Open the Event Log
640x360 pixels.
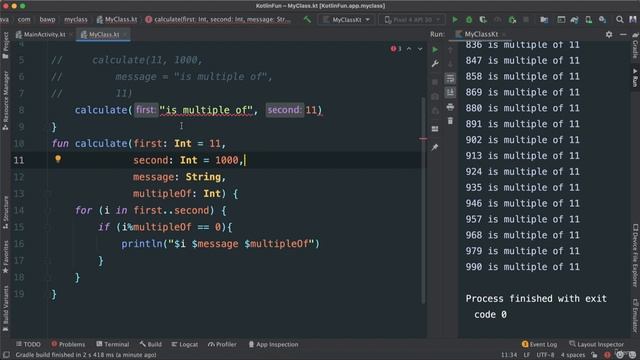click(x=539, y=344)
